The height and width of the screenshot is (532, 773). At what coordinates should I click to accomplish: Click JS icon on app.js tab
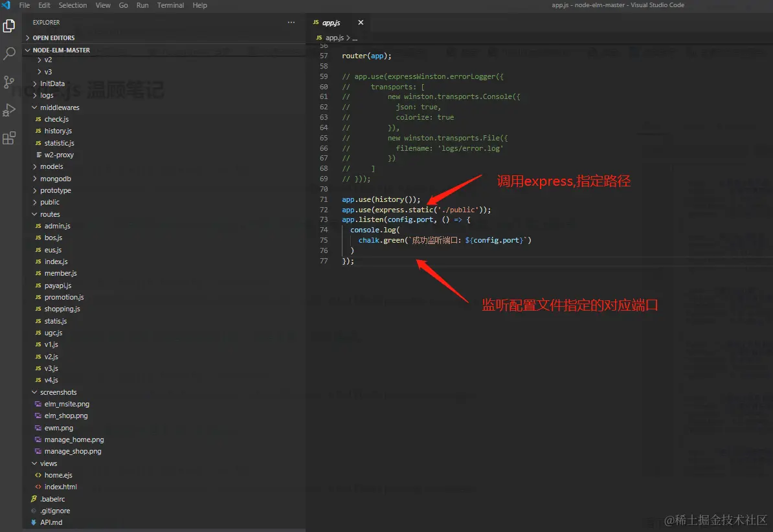click(x=315, y=22)
